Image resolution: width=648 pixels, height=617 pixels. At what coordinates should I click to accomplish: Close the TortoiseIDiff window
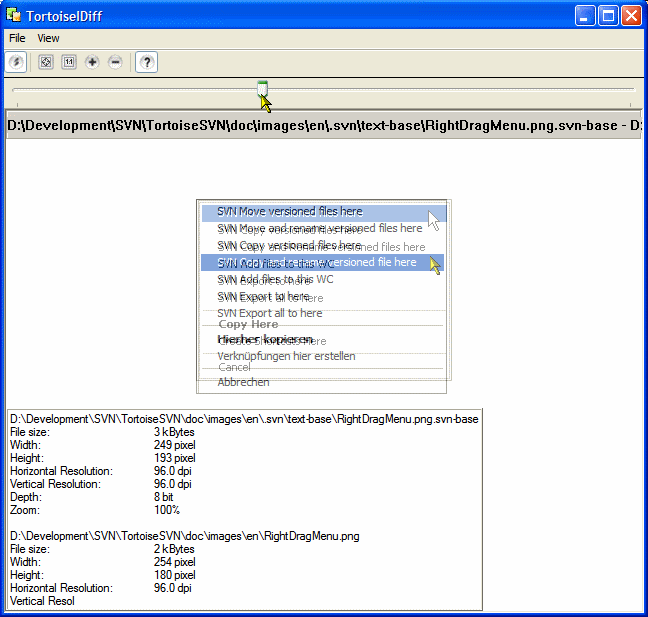[x=631, y=15]
